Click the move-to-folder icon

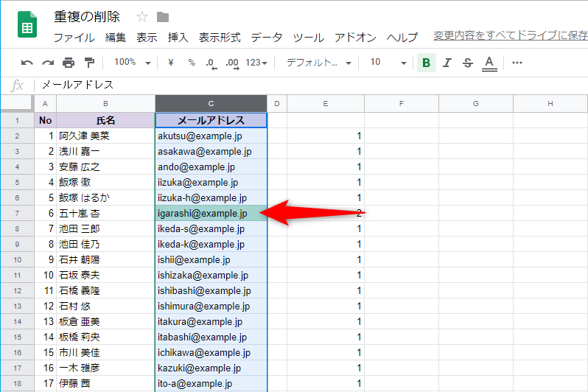[163, 17]
